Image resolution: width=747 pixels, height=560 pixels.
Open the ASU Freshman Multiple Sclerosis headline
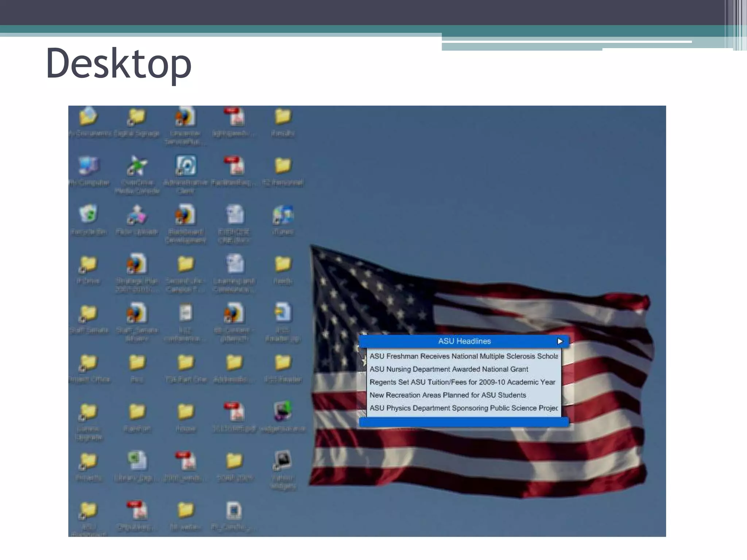tap(463, 356)
